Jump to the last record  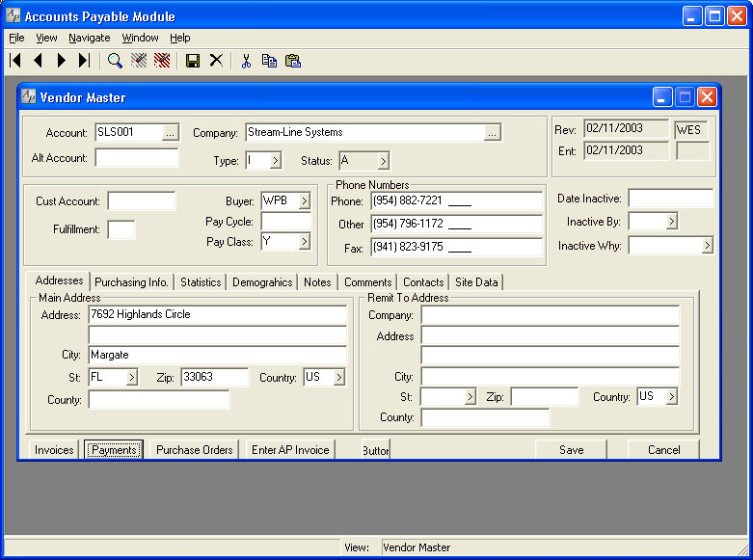click(84, 61)
